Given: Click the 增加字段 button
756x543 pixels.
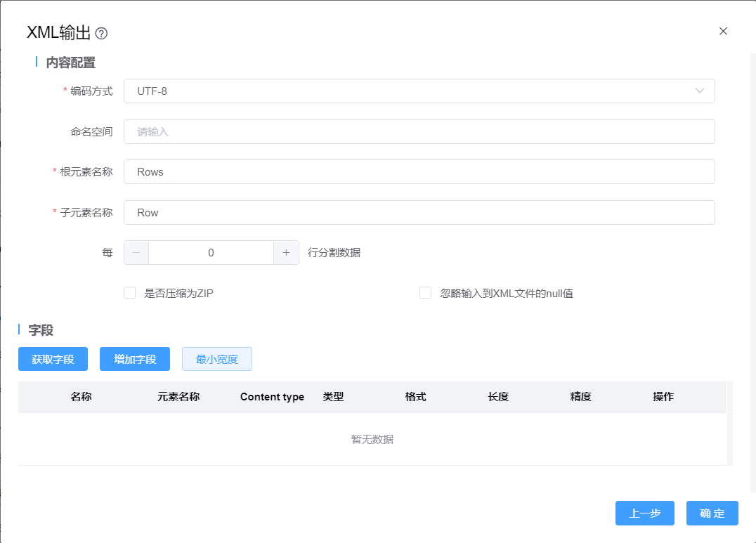Looking at the screenshot, I should 135,359.
